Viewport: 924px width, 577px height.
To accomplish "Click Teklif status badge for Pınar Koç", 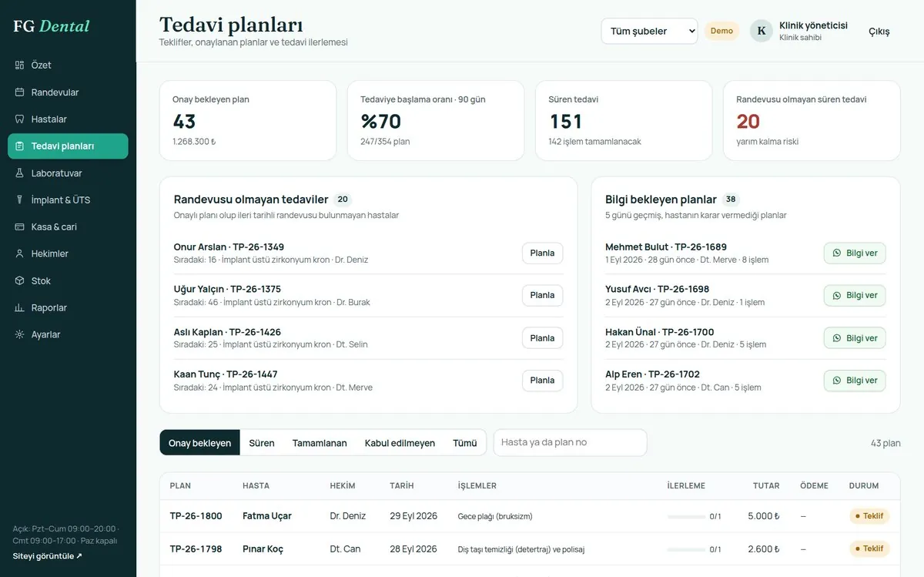I will click(869, 548).
